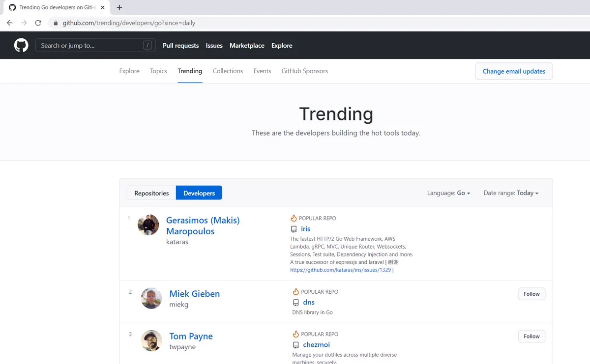
Task: Go back with browser back arrow
Action: coord(9,23)
